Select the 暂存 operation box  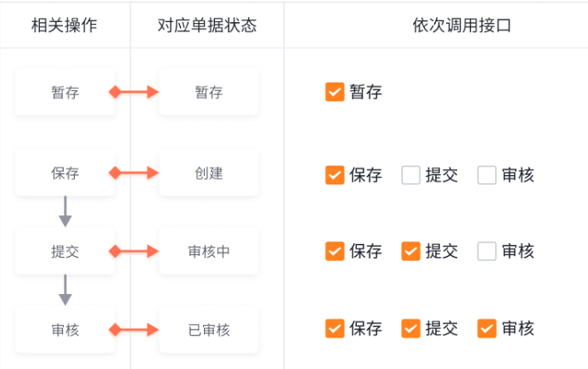pos(65,92)
